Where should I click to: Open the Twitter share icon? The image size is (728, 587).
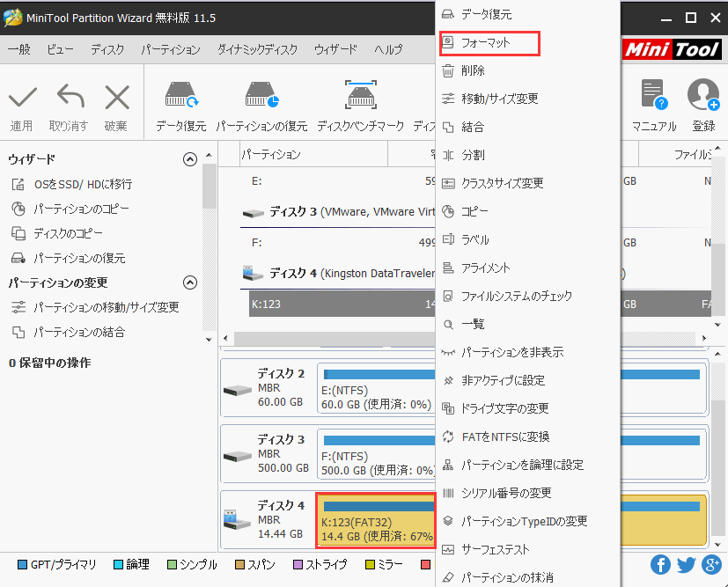[x=686, y=565]
